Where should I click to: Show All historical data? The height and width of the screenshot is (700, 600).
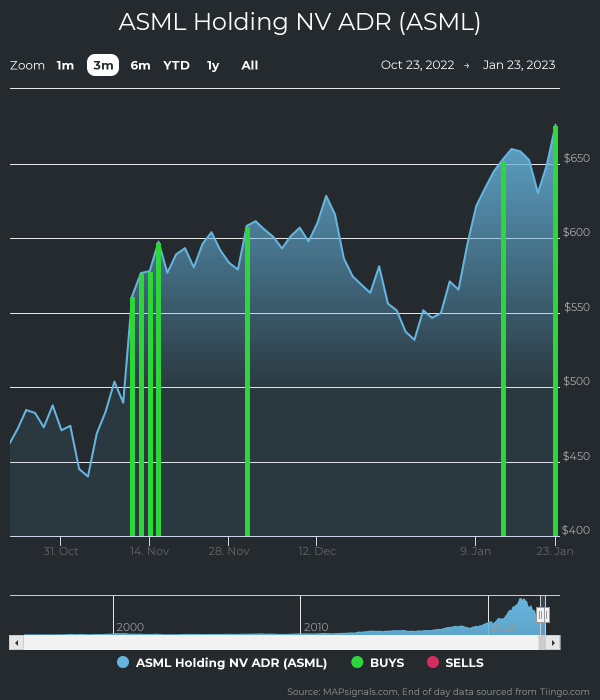250,65
